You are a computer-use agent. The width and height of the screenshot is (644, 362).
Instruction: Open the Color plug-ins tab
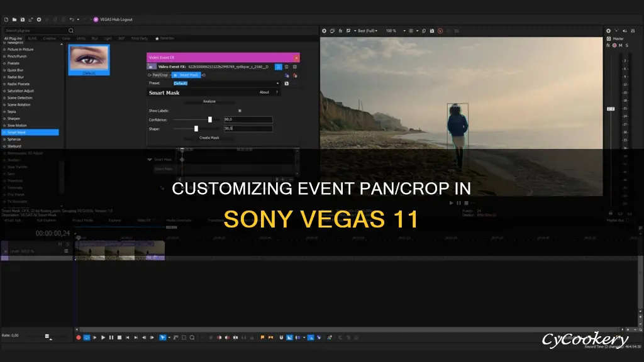click(x=66, y=38)
